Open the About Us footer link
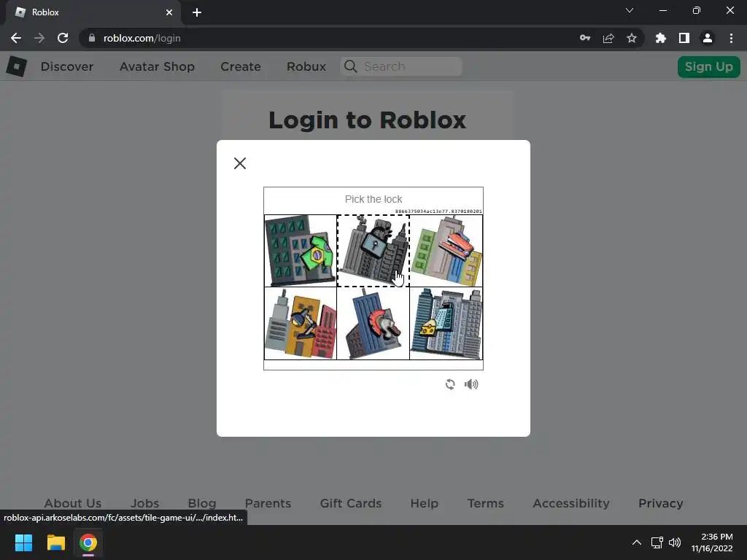The width and height of the screenshot is (747, 560). pos(73,503)
